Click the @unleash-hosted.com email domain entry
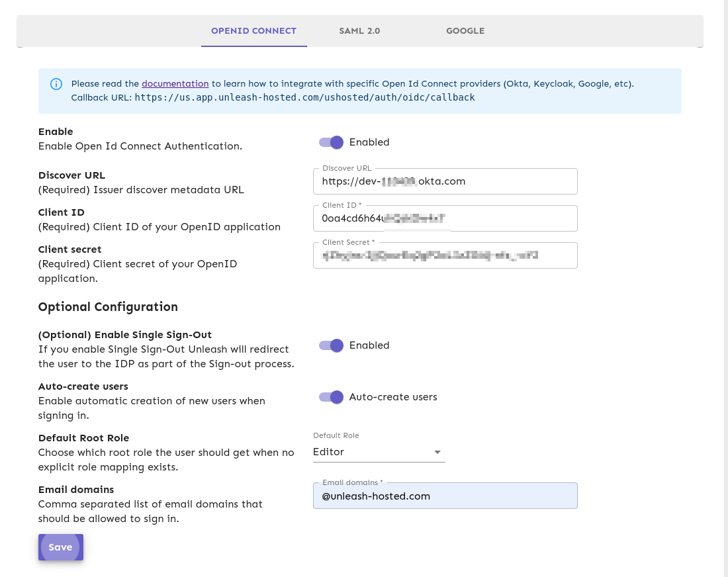Screen dimensions: 728x577 376,496
